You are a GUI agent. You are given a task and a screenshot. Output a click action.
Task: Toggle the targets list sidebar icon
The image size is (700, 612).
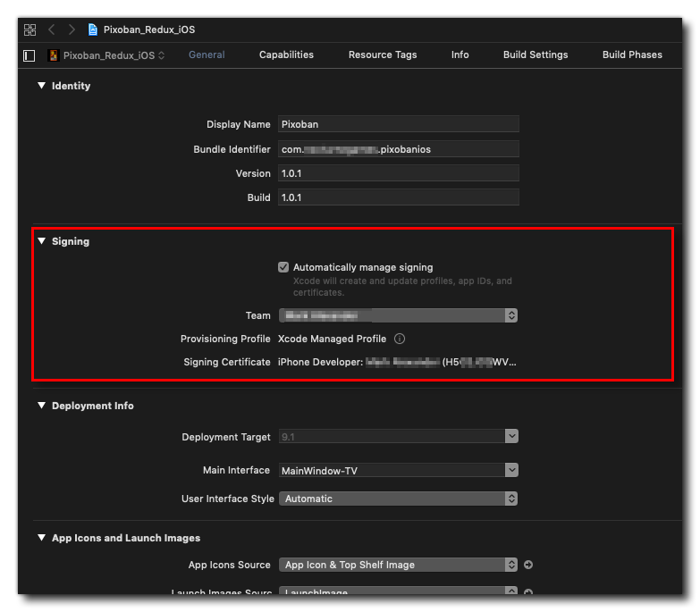(30, 55)
